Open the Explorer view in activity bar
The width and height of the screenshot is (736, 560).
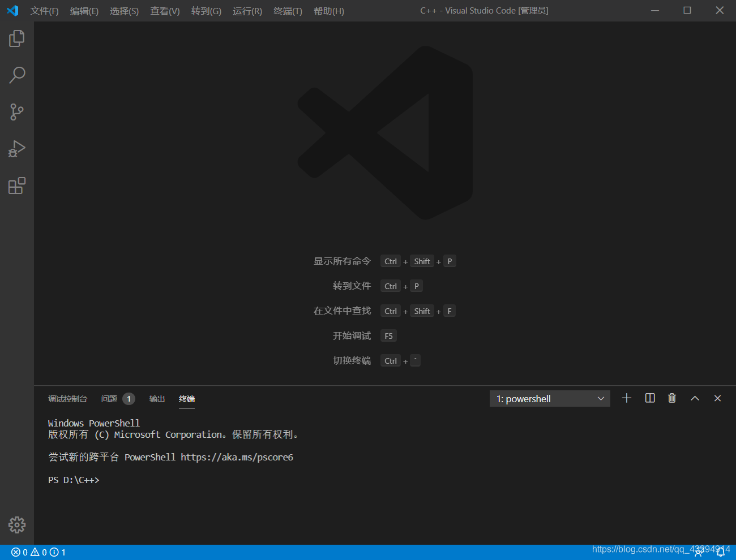(x=17, y=38)
